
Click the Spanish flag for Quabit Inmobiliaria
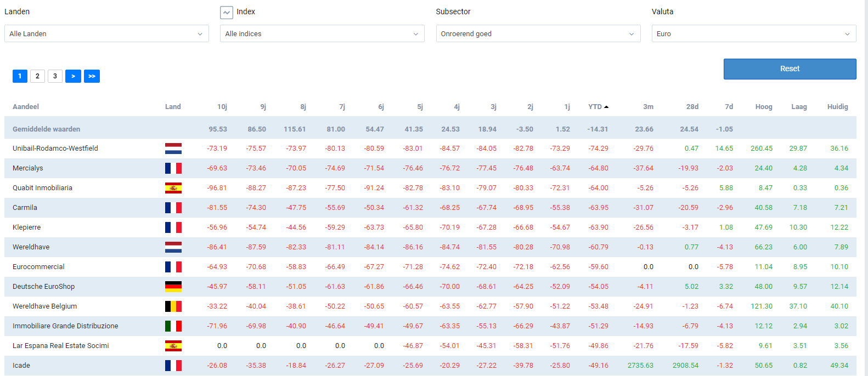(173, 188)
